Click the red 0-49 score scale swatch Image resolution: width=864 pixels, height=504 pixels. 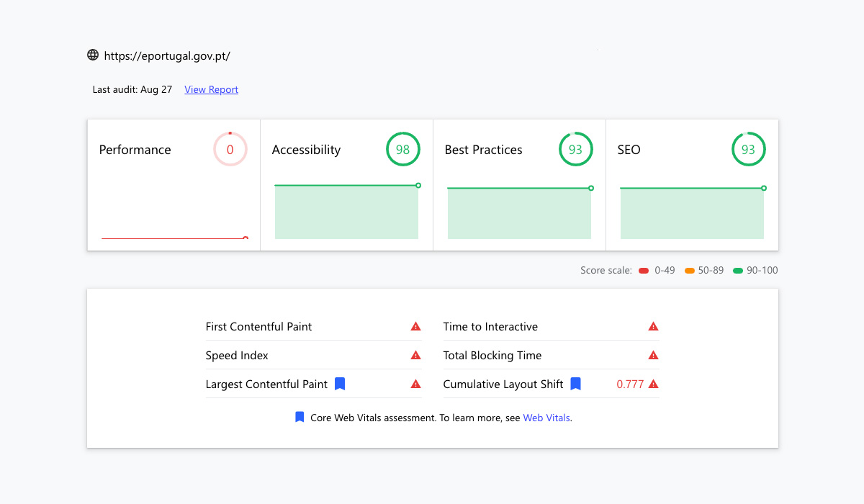click(x=644, y=271)
